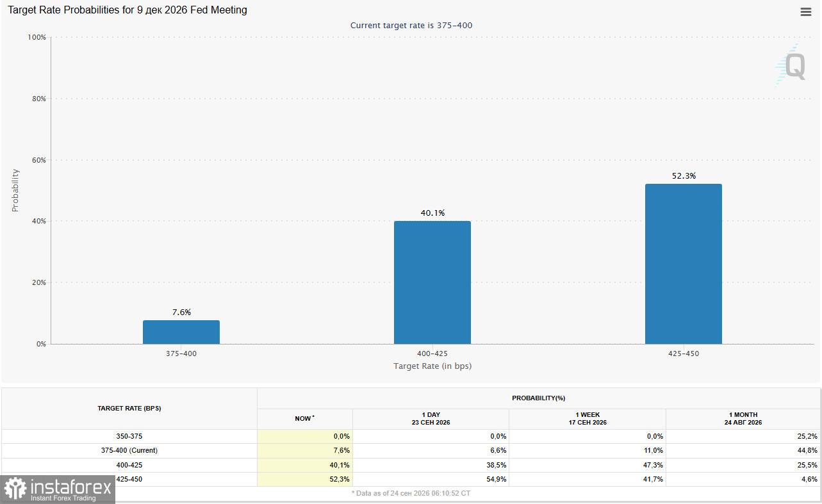Click the TARGET RATE (BPS) header
This screenshot has height=504, width=822.
[x=129, y=409]
